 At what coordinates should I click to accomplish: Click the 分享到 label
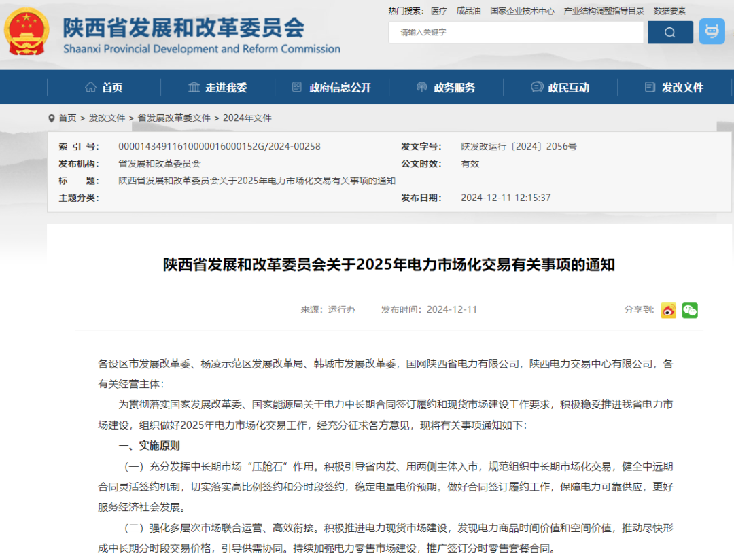click(639, 309)
